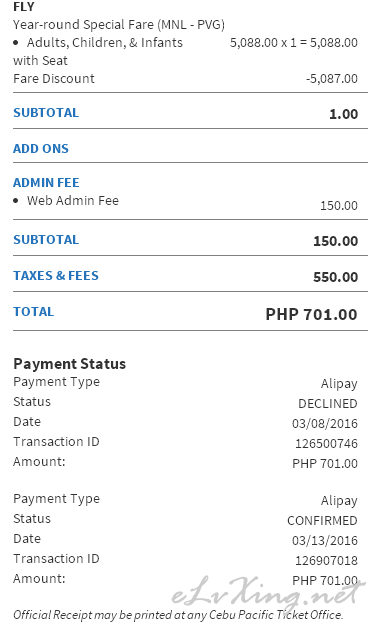Click the FLY section heading

24,6
